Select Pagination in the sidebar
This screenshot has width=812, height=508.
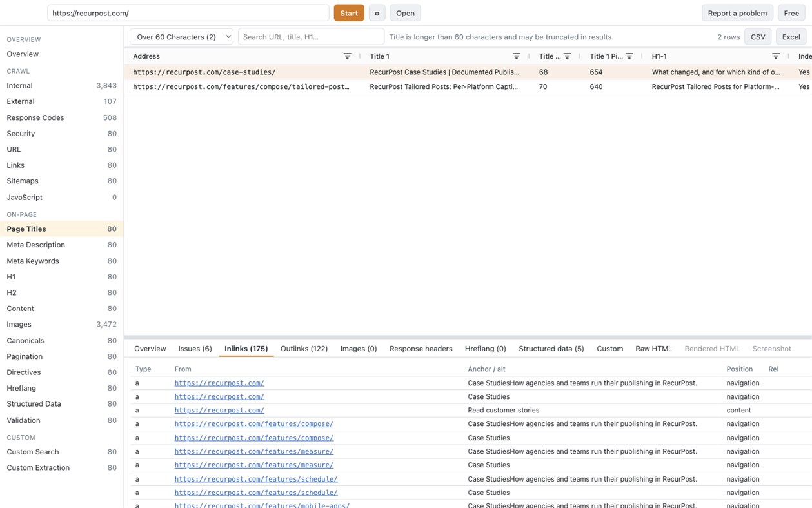(x=62, y=356)
